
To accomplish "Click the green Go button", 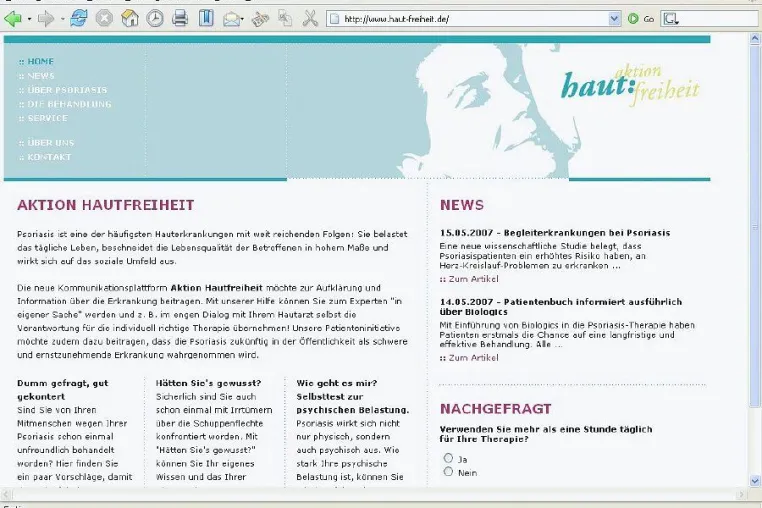I will tap(641, 19).
